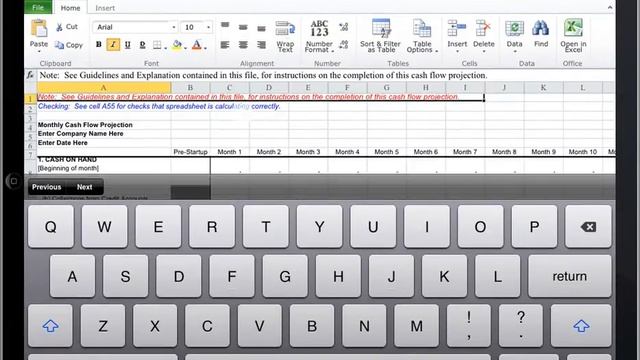Viewport: 640px width, 360px height.
Task: Tap the G key
Action: 285,276
